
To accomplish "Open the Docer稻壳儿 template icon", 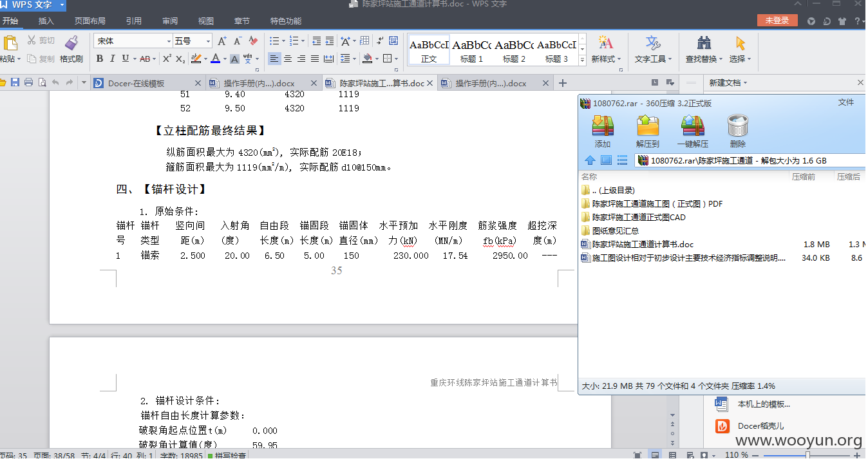I will pos(722,426).
